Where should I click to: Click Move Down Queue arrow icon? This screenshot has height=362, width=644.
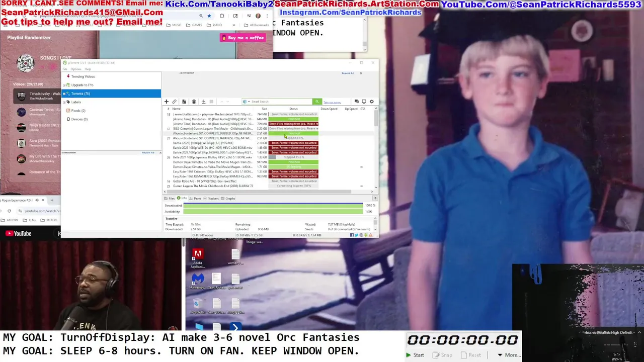point(227,102)
